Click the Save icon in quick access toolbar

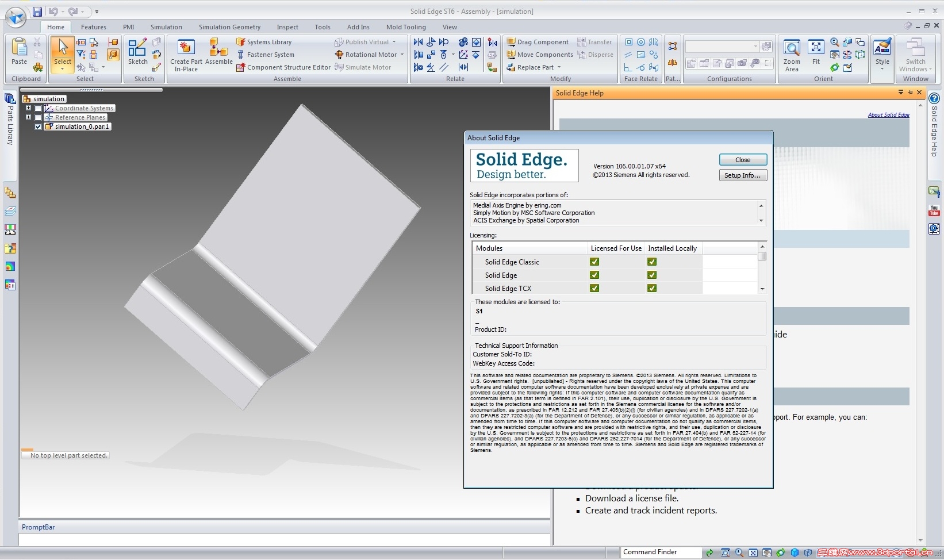tap(37, 11)
